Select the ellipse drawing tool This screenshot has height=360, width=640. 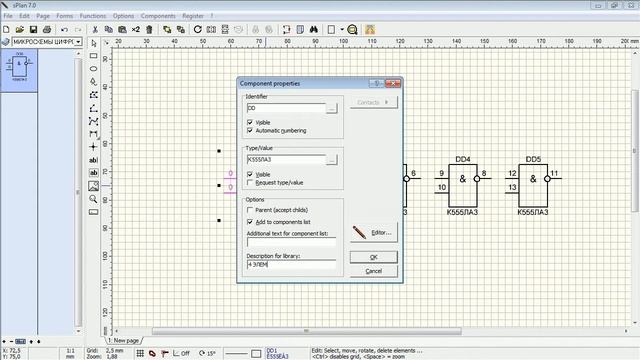(x=93, y=69)
